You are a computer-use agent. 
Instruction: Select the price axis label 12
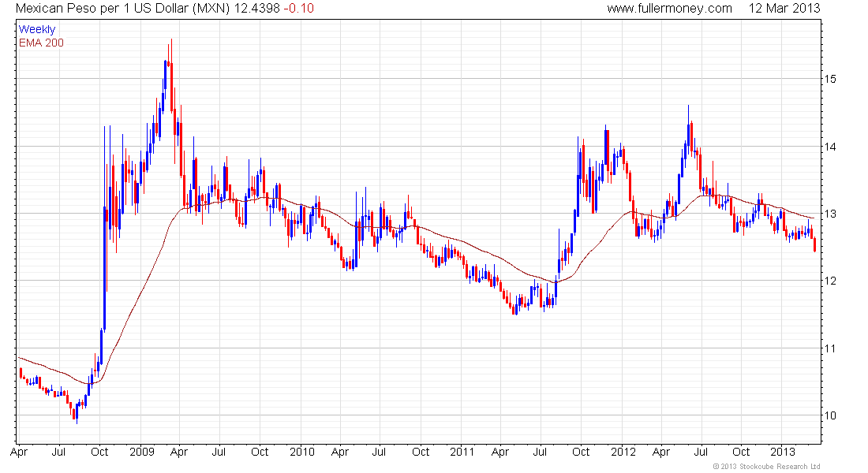click(x=830, y=281)
